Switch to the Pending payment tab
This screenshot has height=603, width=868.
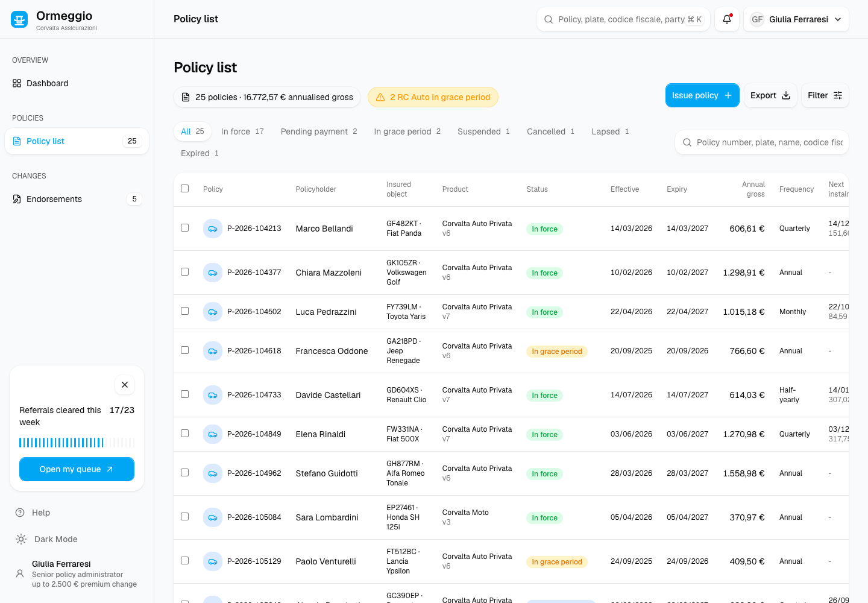(x=319, y=131)
